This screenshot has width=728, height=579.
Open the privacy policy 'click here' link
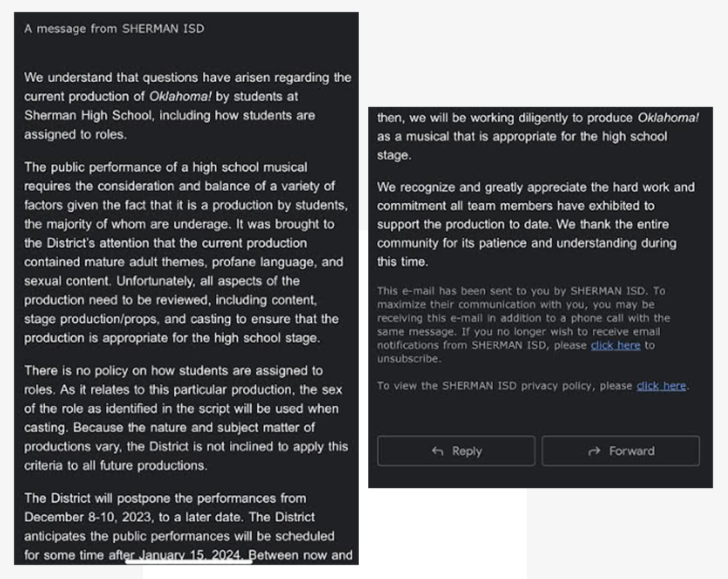[661, 386]
